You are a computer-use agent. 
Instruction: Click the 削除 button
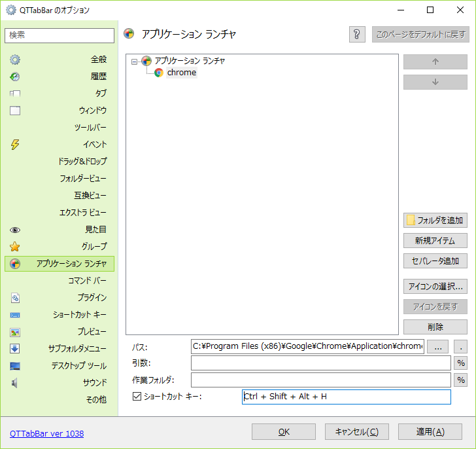click(435, 327)
